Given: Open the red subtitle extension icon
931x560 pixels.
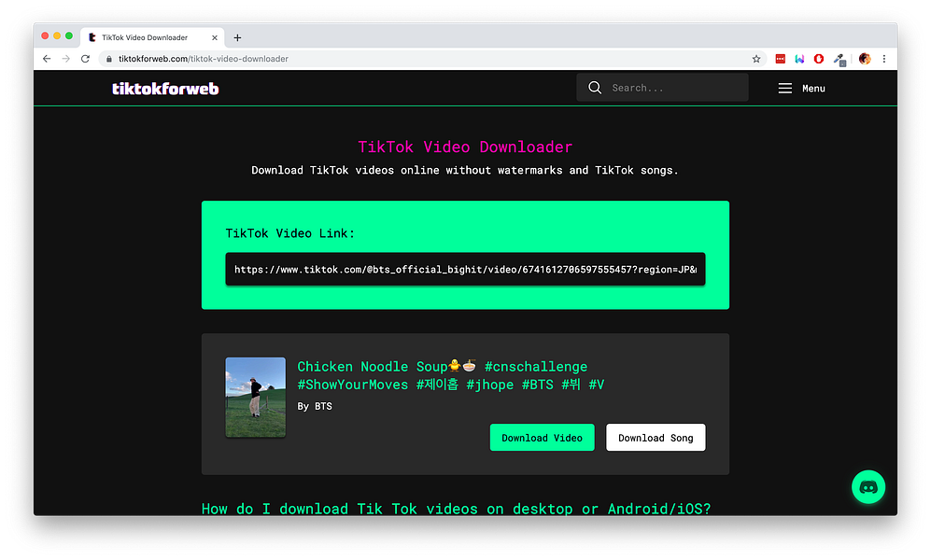Looking at the screenshot, I should click(781, 58).
